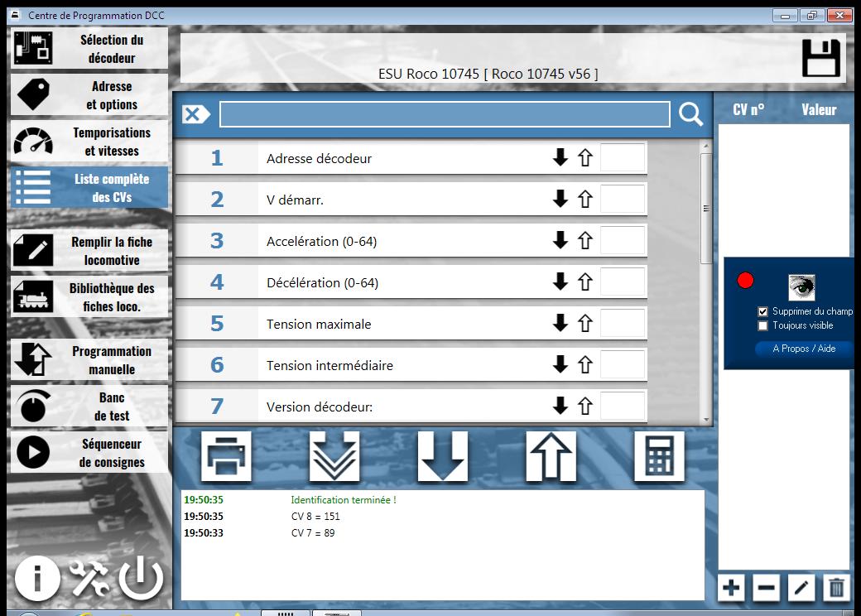Click scrollbar up arrow of CV list
This screenshot has height=616, width=861.
click(706, 146)
